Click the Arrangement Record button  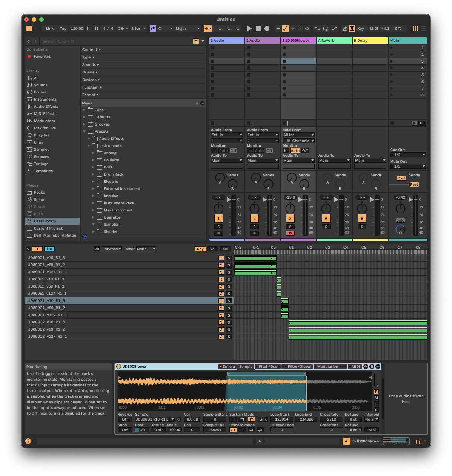267,28
